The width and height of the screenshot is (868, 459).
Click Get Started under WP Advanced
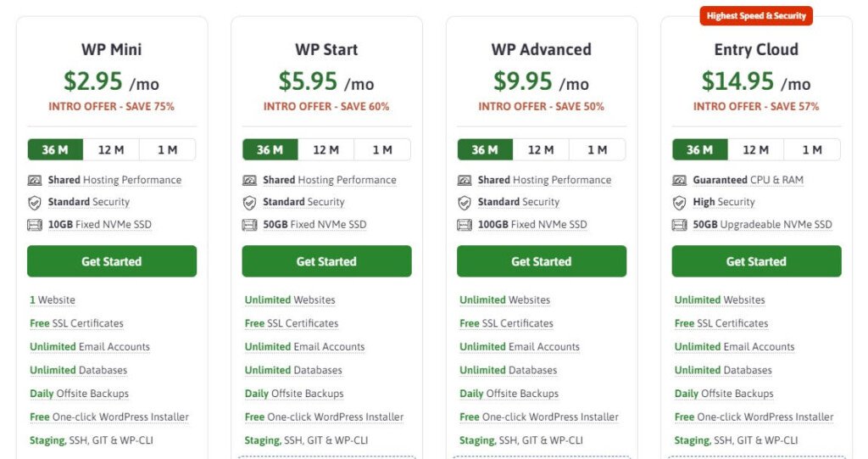542,261
